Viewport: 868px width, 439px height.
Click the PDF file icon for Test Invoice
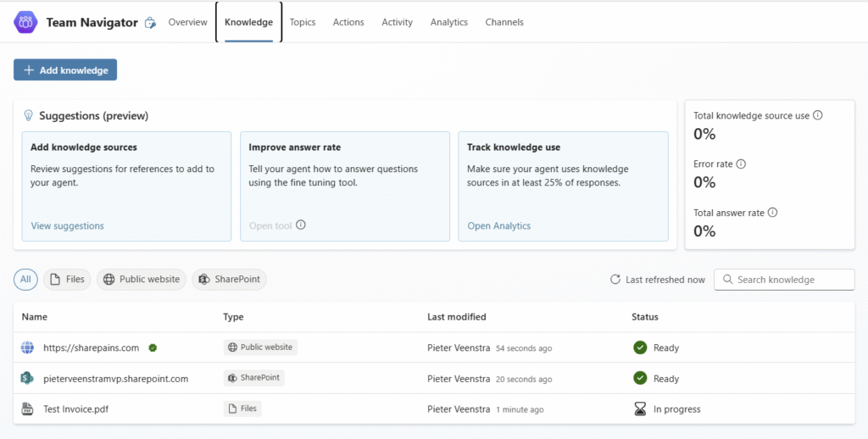pos(27,409)
